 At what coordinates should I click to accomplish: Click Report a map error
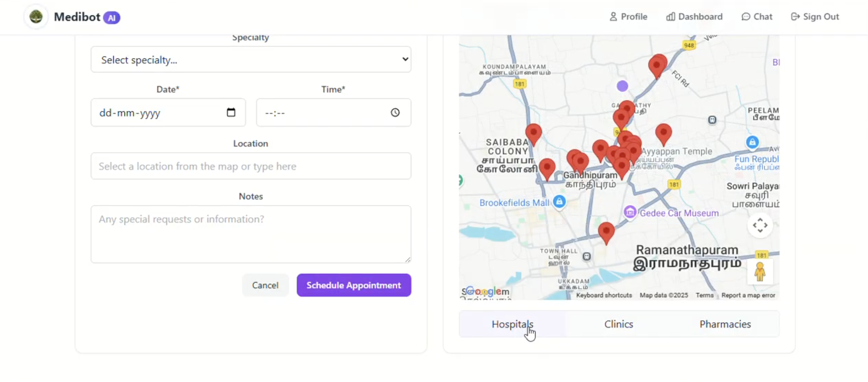click(748, 295)
